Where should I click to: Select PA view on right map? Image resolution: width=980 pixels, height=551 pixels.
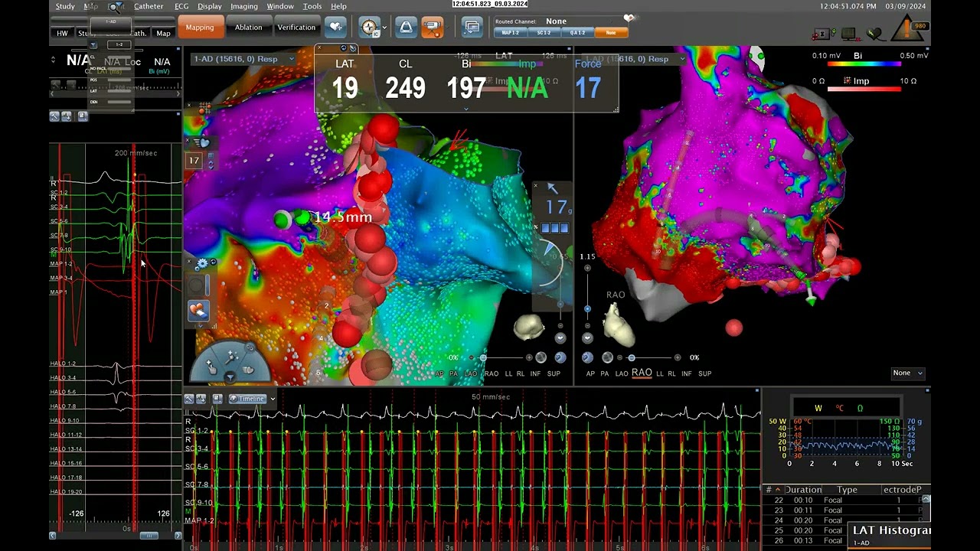coord(605,373)
